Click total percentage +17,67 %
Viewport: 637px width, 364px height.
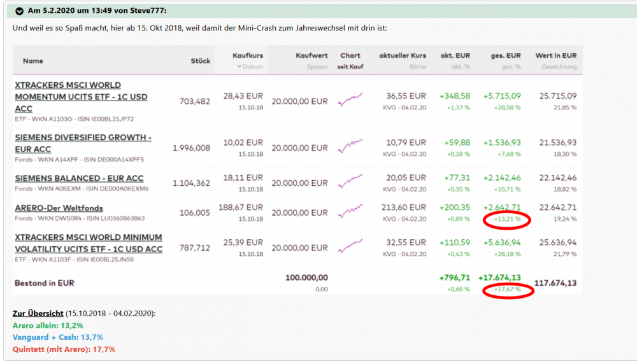507,290
